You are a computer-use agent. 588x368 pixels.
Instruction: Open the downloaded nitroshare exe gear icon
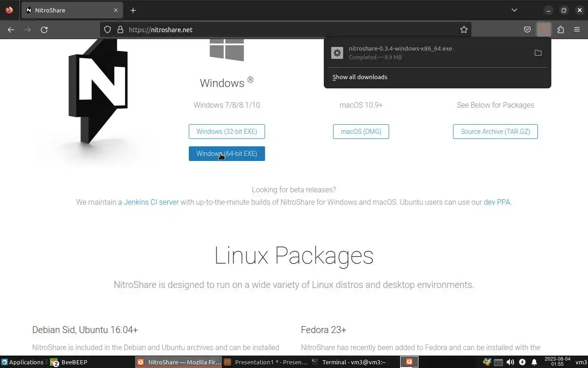point(337,53)
